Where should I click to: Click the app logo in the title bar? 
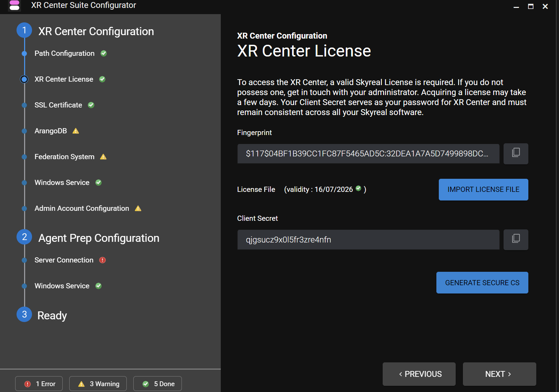tap(14, 6)
